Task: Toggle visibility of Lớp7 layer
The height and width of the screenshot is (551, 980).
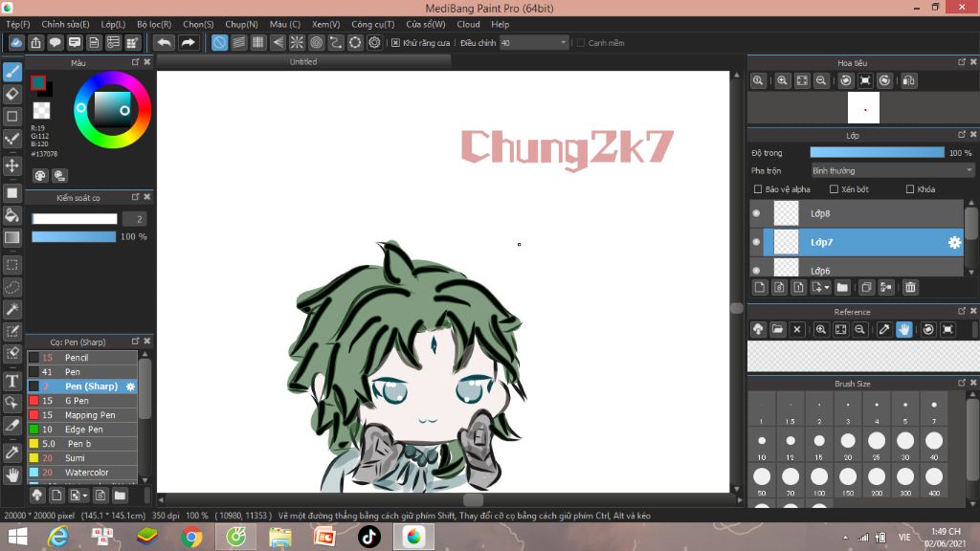Action: 756,242
